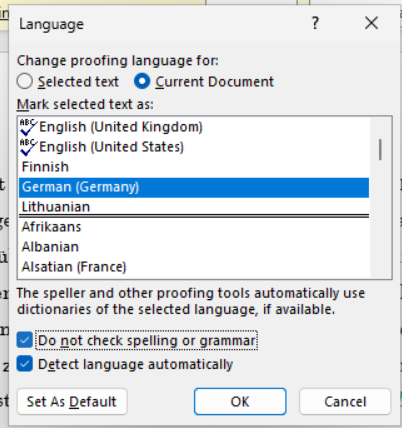The width and height of the screenshot is (402, 428).
Task: Confirm with the OK button
Action: [240, 402]
